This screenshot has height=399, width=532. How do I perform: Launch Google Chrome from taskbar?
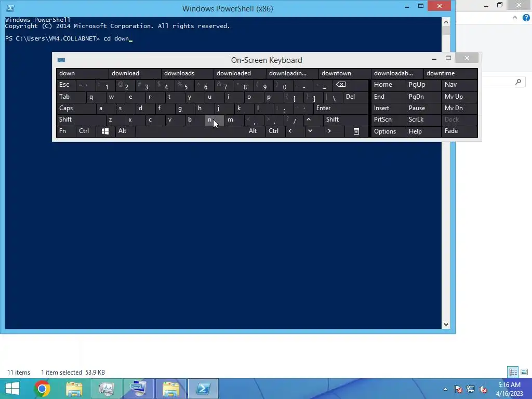[x=42, y=389]
